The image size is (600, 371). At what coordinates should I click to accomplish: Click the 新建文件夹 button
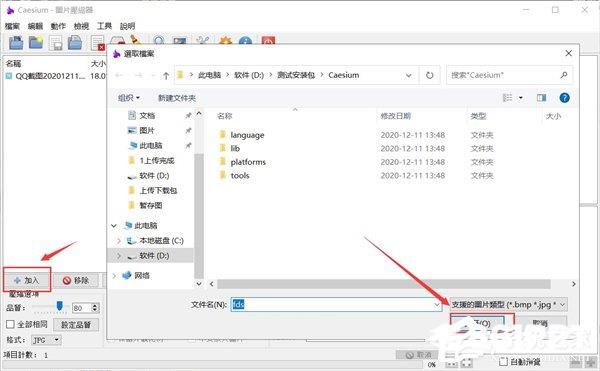177,98
